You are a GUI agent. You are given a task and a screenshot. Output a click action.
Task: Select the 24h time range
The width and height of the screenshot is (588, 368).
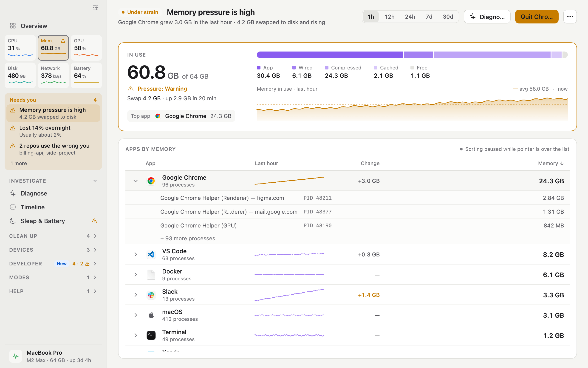pyautogui.click(x=410, y=17)
